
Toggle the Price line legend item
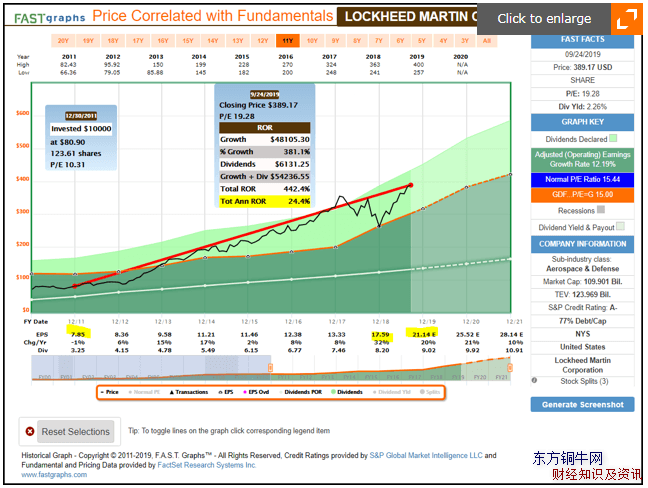(x=110, y=392)
